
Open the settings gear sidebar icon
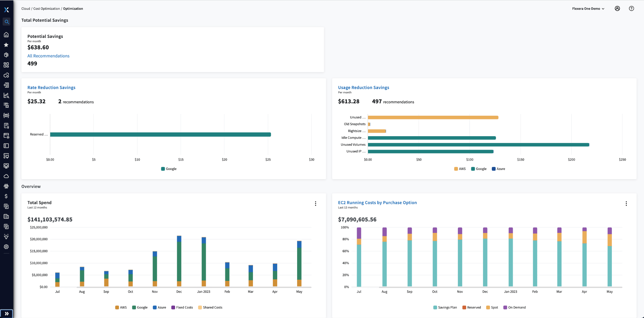pyautogui.click(x=6, y=247)
